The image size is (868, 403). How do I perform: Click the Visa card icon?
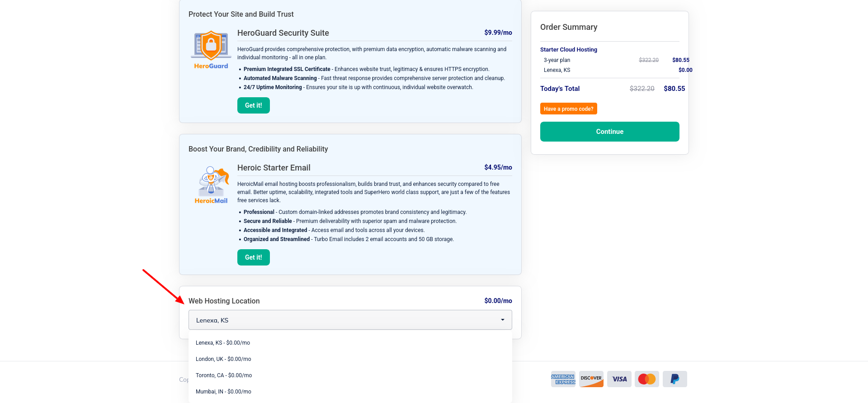(x=619, y=379)
